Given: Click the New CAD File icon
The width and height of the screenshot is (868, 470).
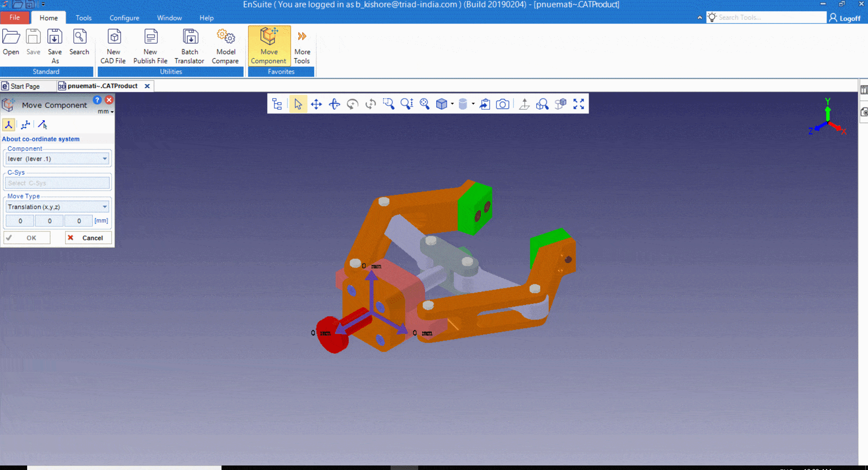Looking at the screenshot, I should [x=113, y=46].
